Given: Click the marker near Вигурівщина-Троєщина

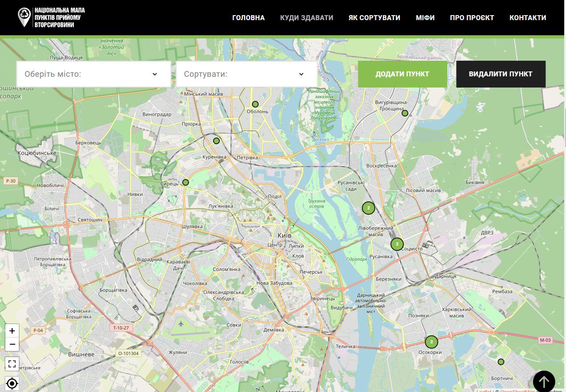Looking at the screenshot, I should point(405,113).
